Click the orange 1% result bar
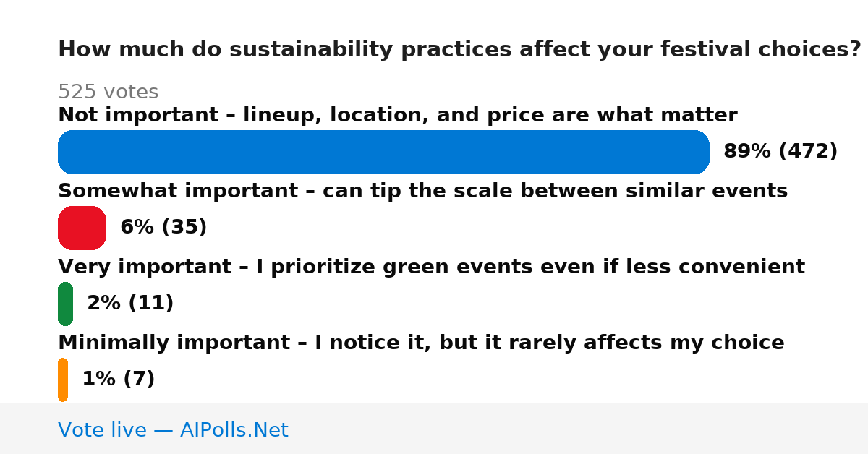The width and height of the screenshot is (868, 454). coord(63,380)
